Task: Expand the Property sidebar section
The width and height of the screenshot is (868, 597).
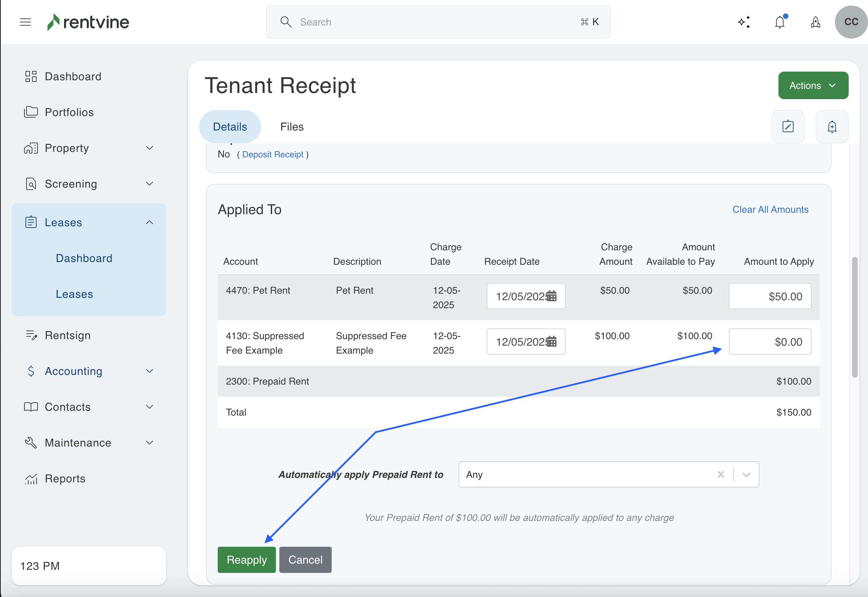Action: pyautogui.click(x=149, y=148)
